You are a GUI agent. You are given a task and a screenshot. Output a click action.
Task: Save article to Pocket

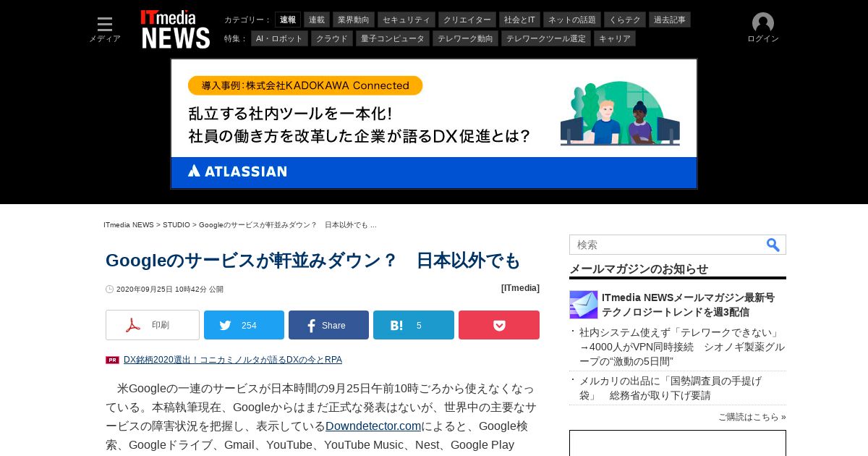pyautogui.click(x=499, y=325)
